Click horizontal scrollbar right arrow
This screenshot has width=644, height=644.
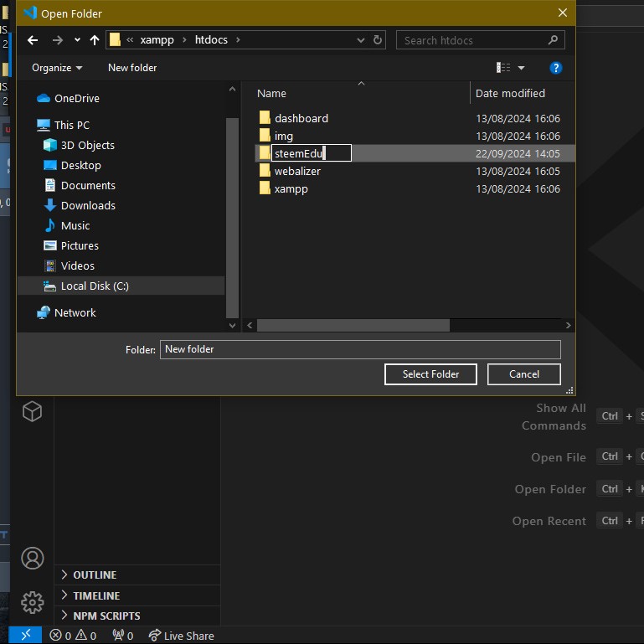tap(568, 325)
